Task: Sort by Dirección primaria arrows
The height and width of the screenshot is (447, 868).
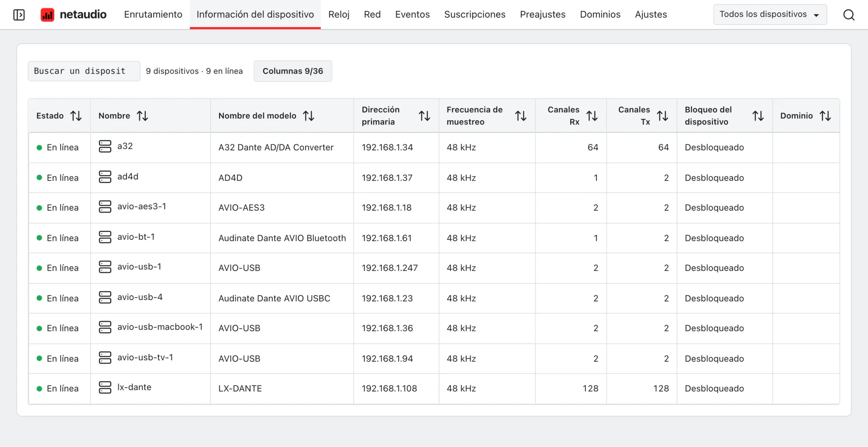Action: click(x=424, y=116)
